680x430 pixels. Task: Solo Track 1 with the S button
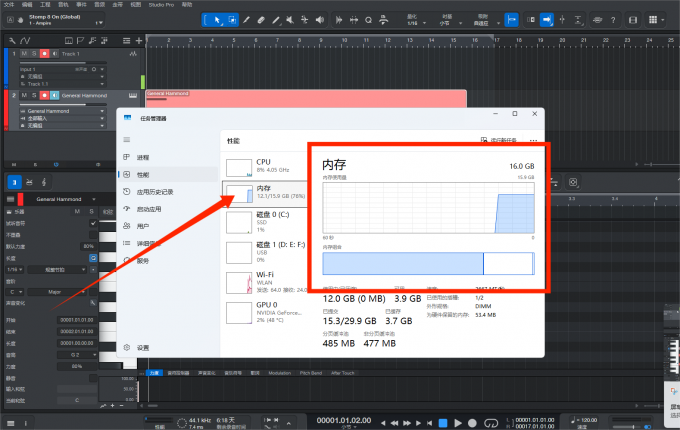pos(34,54)
